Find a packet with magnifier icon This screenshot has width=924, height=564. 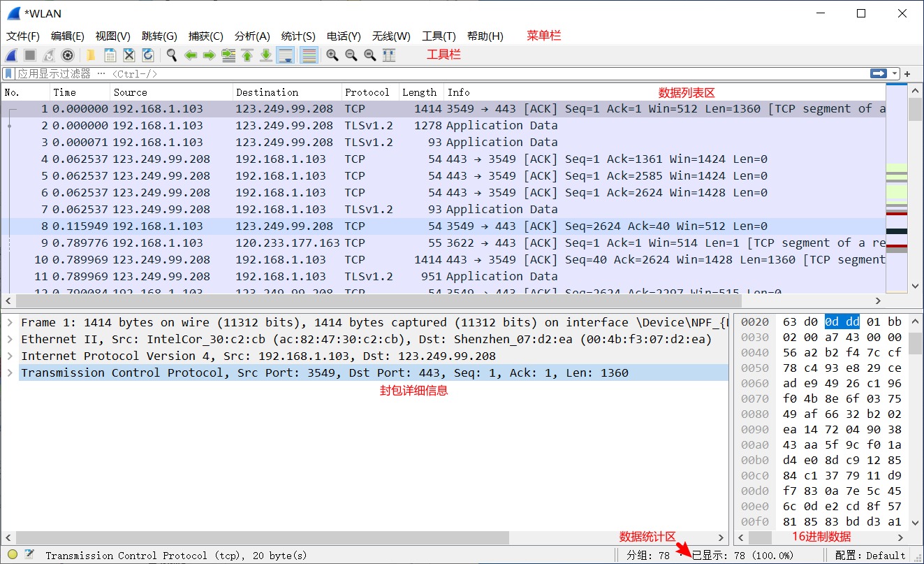171,55
